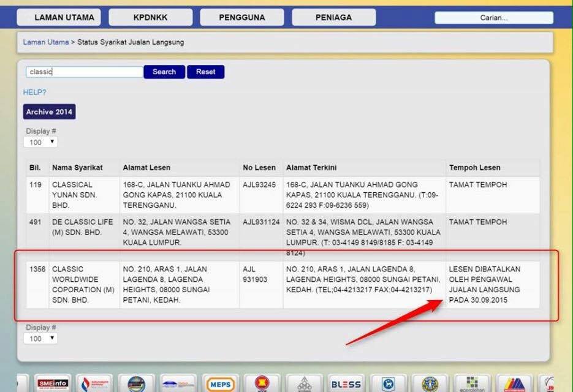
Task: Click the No Lesen column header
Action: click(259, 168)
